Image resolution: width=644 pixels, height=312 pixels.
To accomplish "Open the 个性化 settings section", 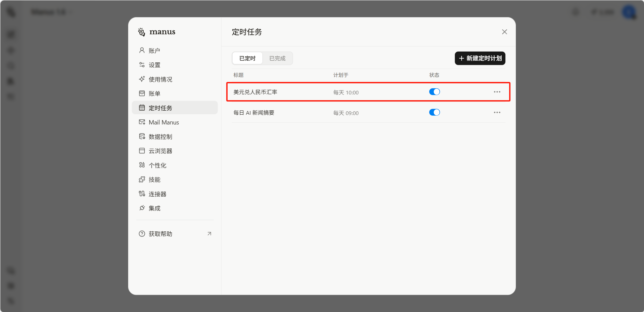I will (157, 165).
